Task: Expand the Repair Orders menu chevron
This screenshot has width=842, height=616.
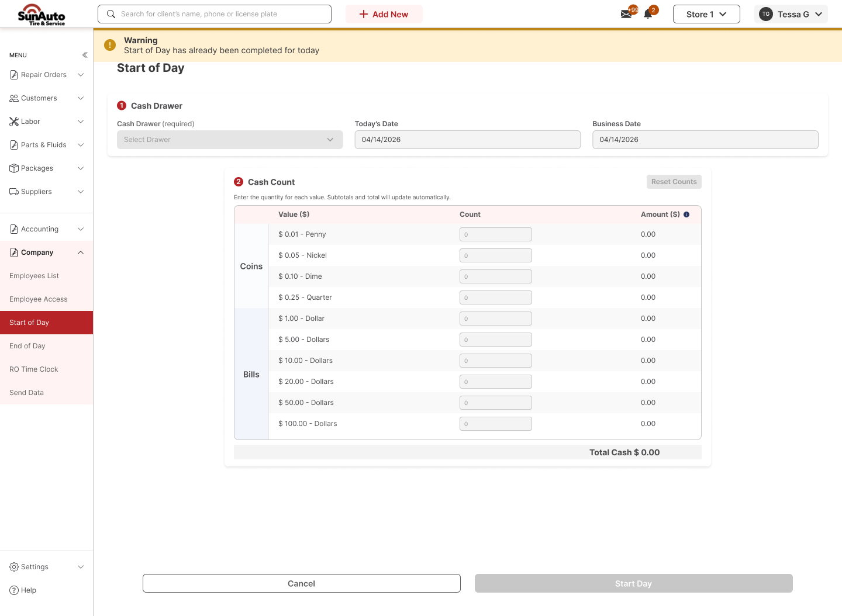Action: point(81,75)
